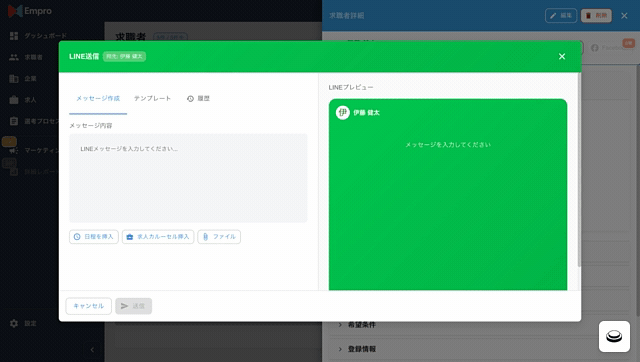
Task: Click the 求人カルーセル挿入 button
Action: pyautogui.click(x=158, y=237)
